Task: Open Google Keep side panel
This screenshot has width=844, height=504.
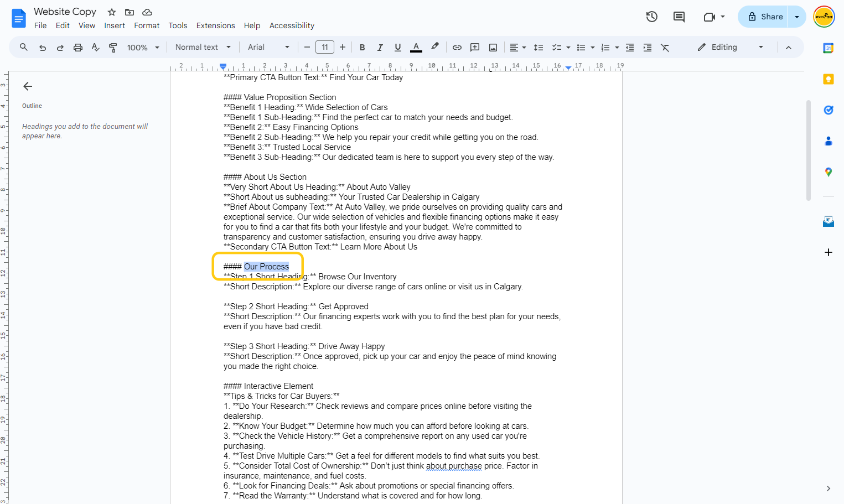Action: 829,79
